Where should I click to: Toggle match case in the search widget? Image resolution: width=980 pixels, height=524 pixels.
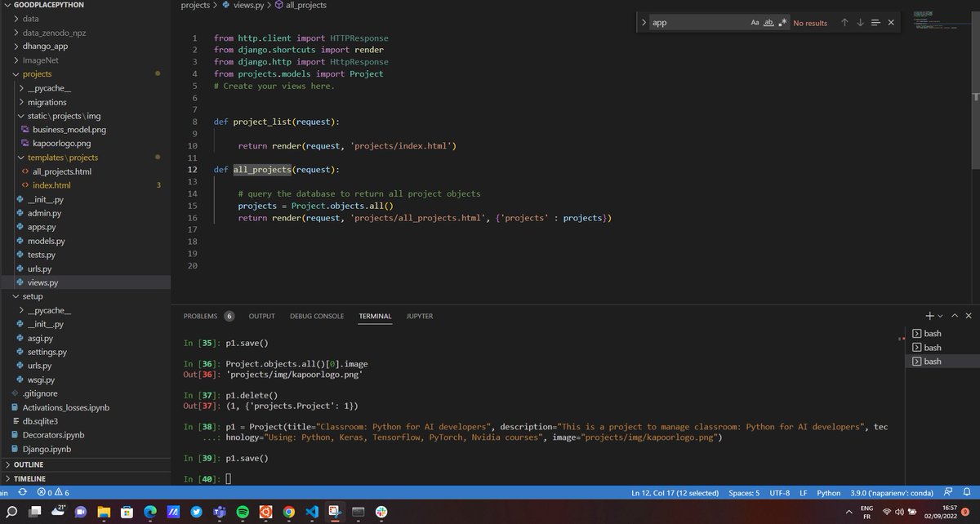755,22
